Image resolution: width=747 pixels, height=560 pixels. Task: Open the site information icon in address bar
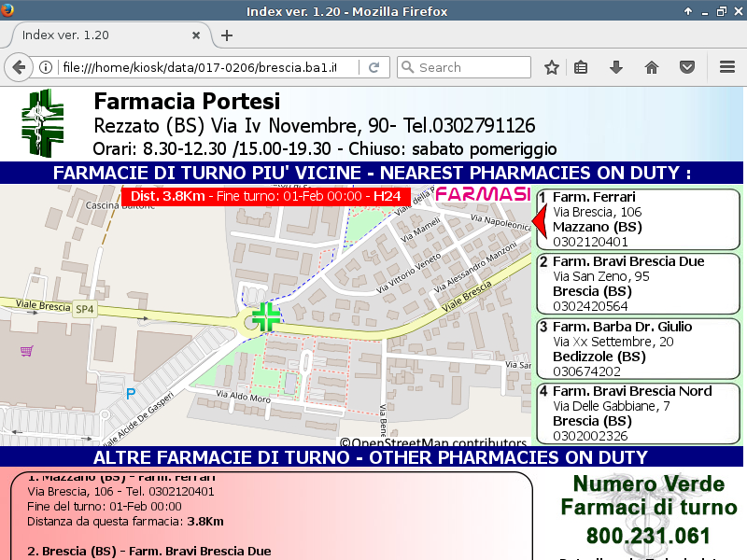pyautogui.click(x=46, y=67)
